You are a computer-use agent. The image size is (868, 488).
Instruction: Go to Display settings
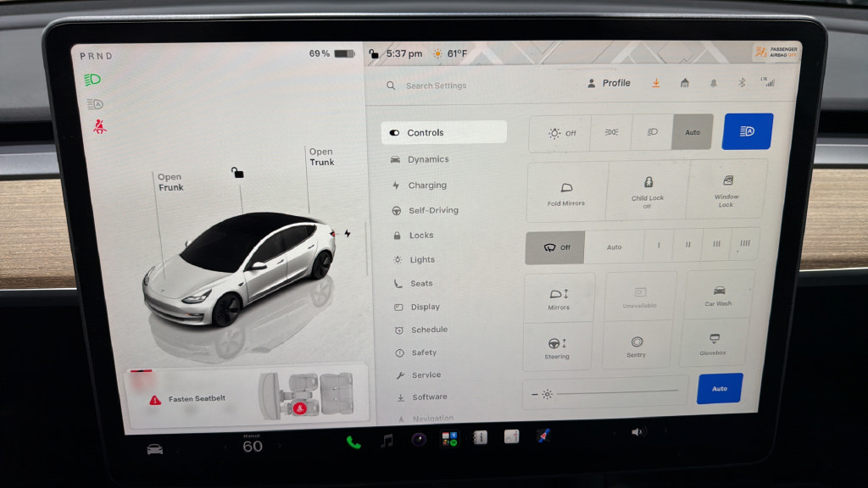417,307
